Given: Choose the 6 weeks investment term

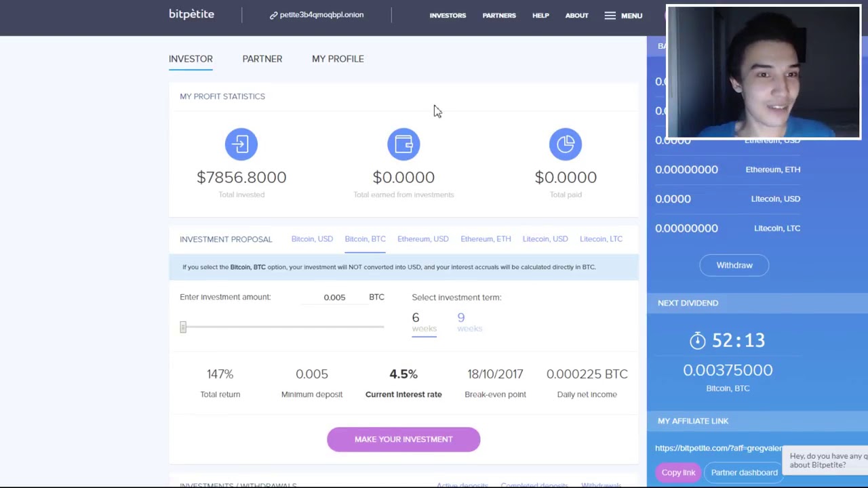Looking at the screenshot, I should (x=424, y=322).
